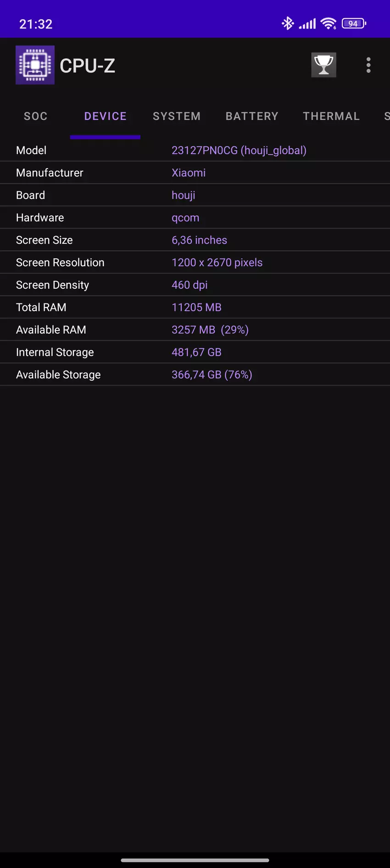390x868 pixels.
Task: Show the THERMAL tab
Action: (x=331, y=117)
